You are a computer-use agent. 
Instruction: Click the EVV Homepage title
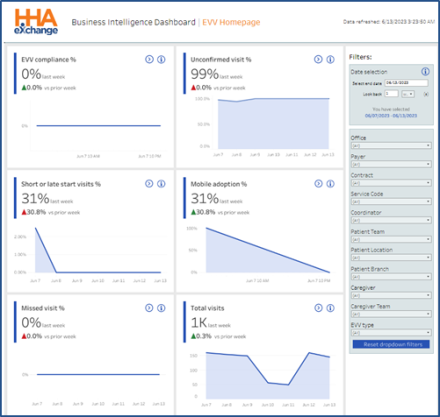pos(231,22)
